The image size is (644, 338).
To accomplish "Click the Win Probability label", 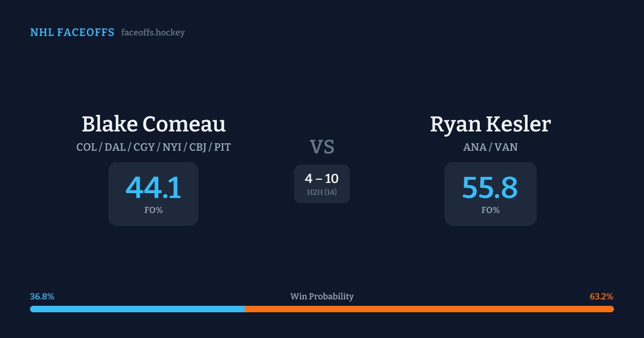I will [322, 297].
